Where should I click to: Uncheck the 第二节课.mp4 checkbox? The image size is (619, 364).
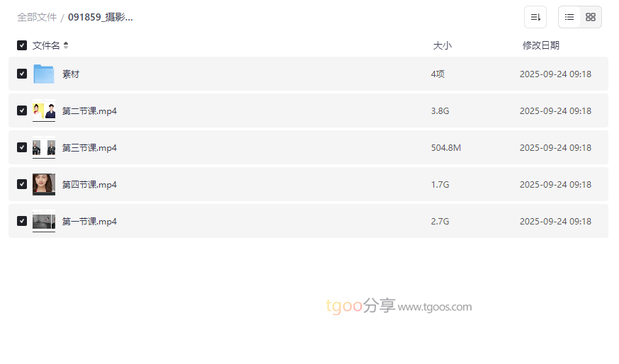pos(22,110)
